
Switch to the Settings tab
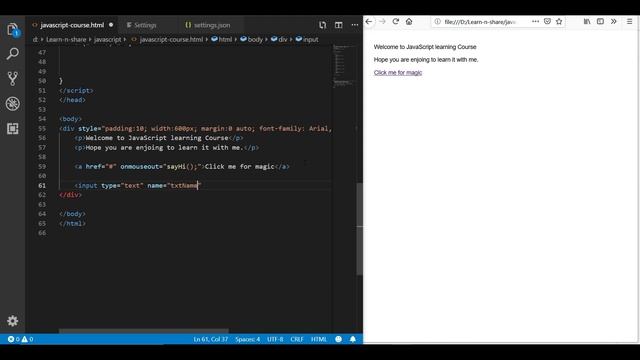tap(145, 25)
